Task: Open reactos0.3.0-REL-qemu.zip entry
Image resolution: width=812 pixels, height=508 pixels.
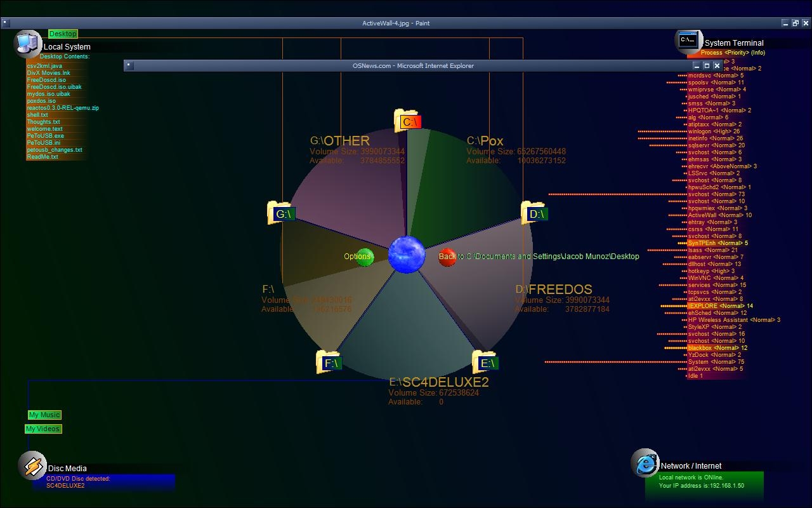Action: (63, 108)
